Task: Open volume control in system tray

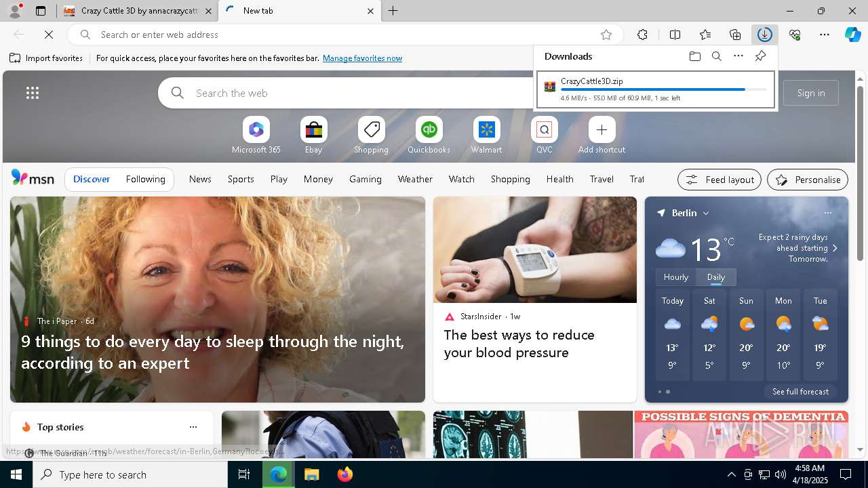Action: click(x=780, y=474)
